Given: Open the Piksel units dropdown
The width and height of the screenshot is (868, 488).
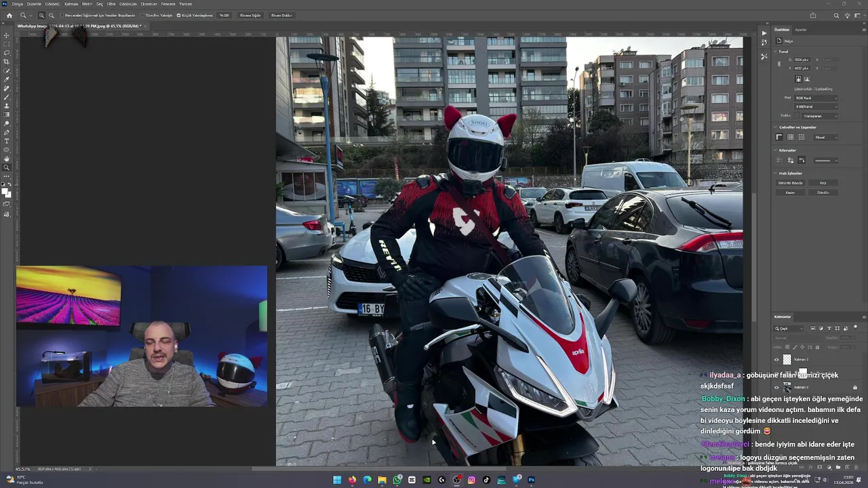Looking at the screenshot, I should click(826, 137).
